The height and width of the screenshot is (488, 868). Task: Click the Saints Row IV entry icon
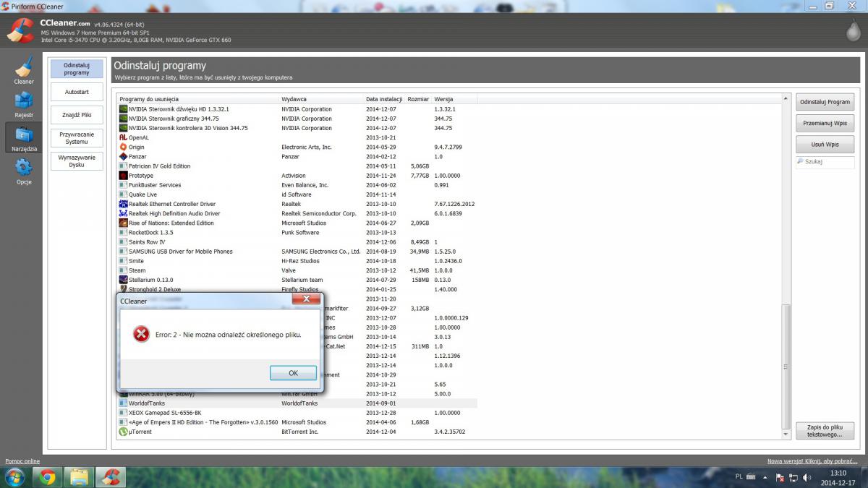(123, 242)
